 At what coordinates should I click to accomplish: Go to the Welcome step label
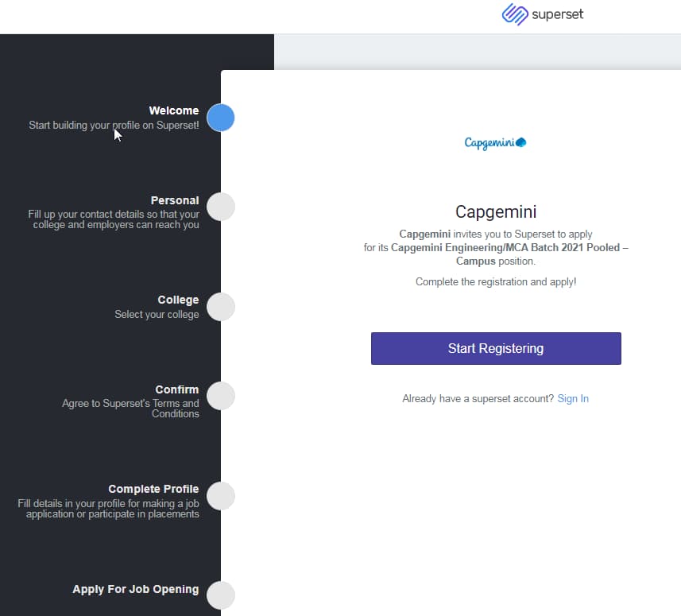174,110
